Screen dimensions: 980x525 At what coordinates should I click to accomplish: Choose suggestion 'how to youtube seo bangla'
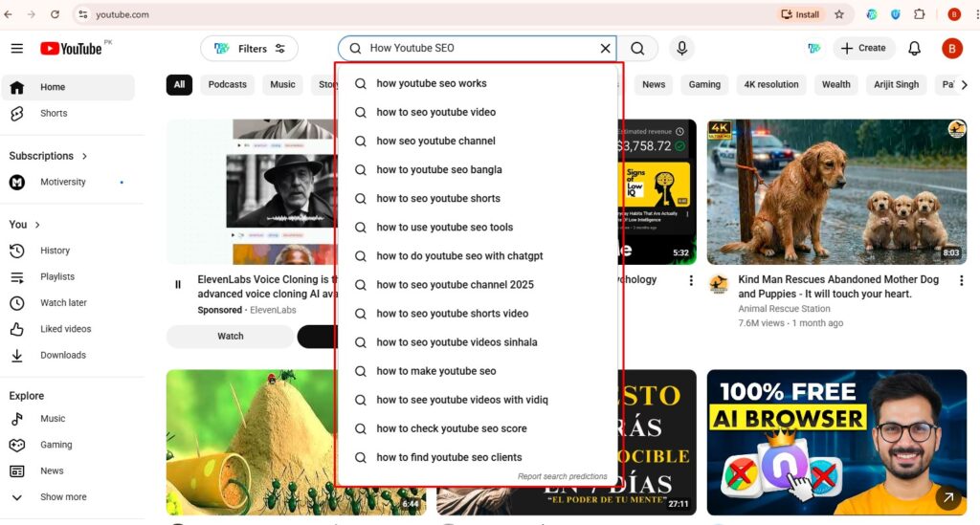[x=478, y=170]
